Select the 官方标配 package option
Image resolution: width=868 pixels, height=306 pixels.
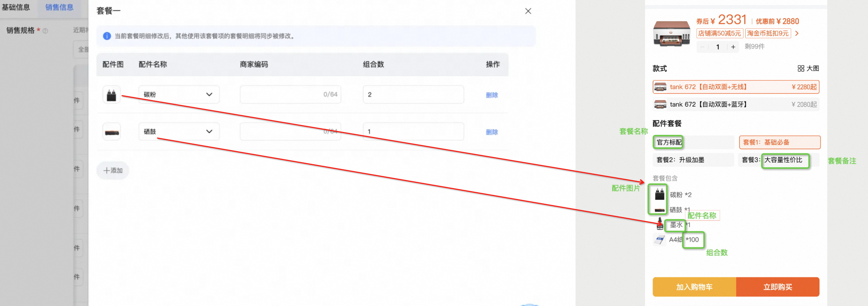click(694, 142)
